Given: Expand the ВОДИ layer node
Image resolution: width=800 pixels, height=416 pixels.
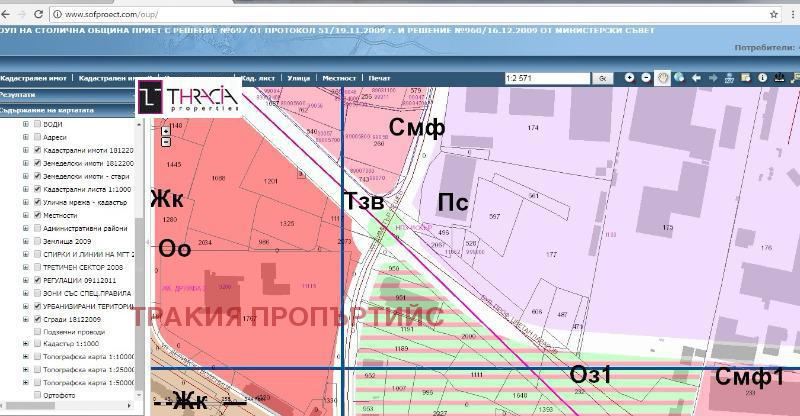Looking at the screenshot, I should pos(26,124).
